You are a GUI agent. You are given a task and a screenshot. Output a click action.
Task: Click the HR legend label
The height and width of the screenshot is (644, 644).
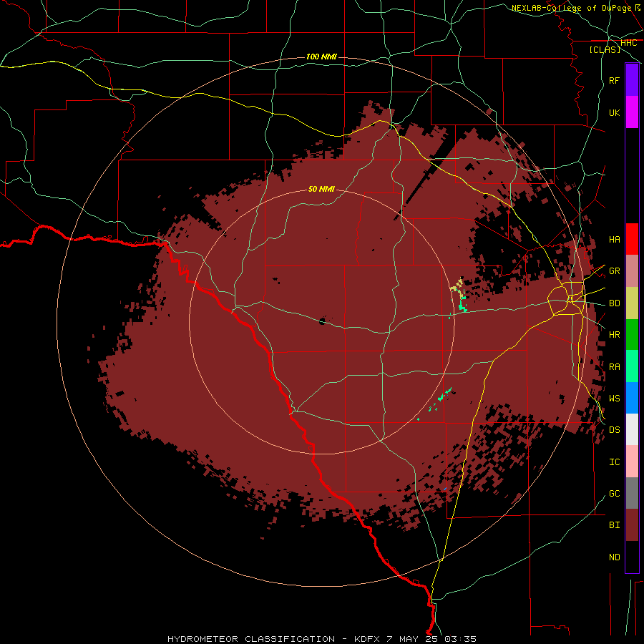pyautogui.click(x=614, y=334)
